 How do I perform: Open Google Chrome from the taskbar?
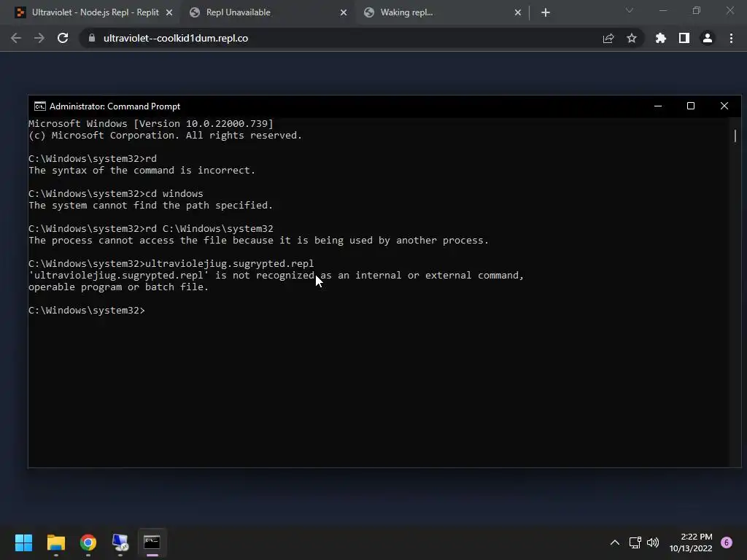pyautogui.click(x=88, y=542)
